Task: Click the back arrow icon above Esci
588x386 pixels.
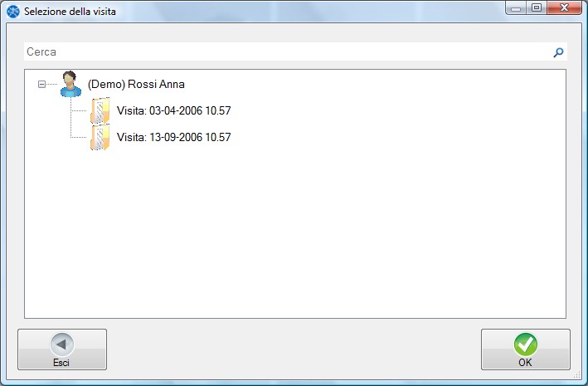Action: coord(62,344)
